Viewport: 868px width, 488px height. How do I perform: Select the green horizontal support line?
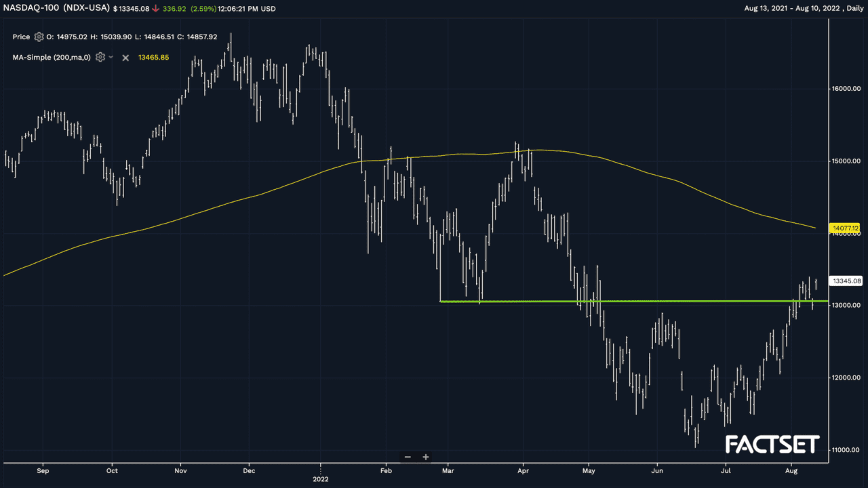point(610,301)
